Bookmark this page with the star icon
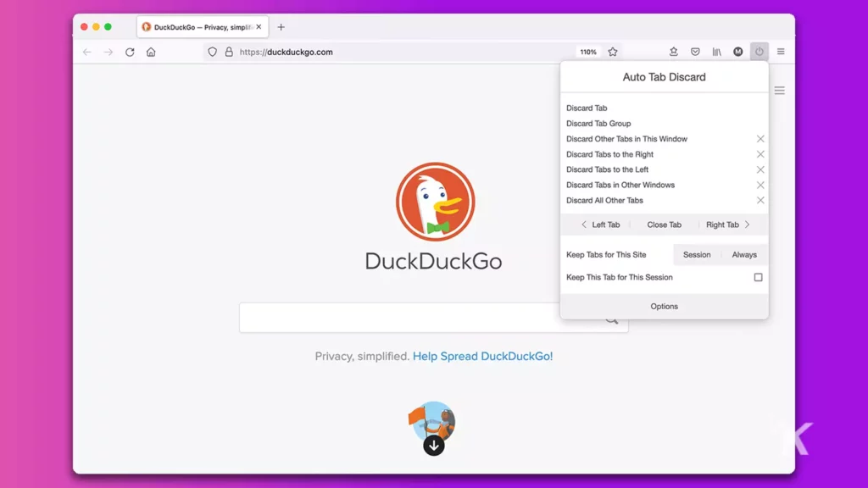Viewport: 868px width, 488px height. click(x=613, y=52)
